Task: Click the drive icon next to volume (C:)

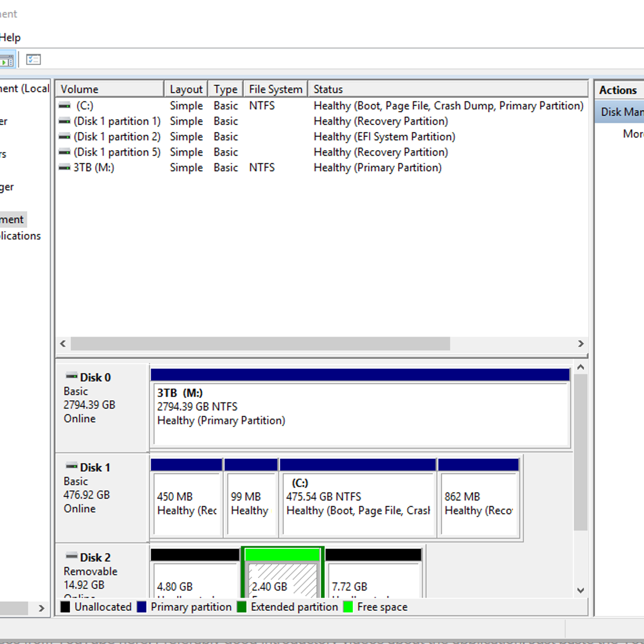Action: point(65,106)
